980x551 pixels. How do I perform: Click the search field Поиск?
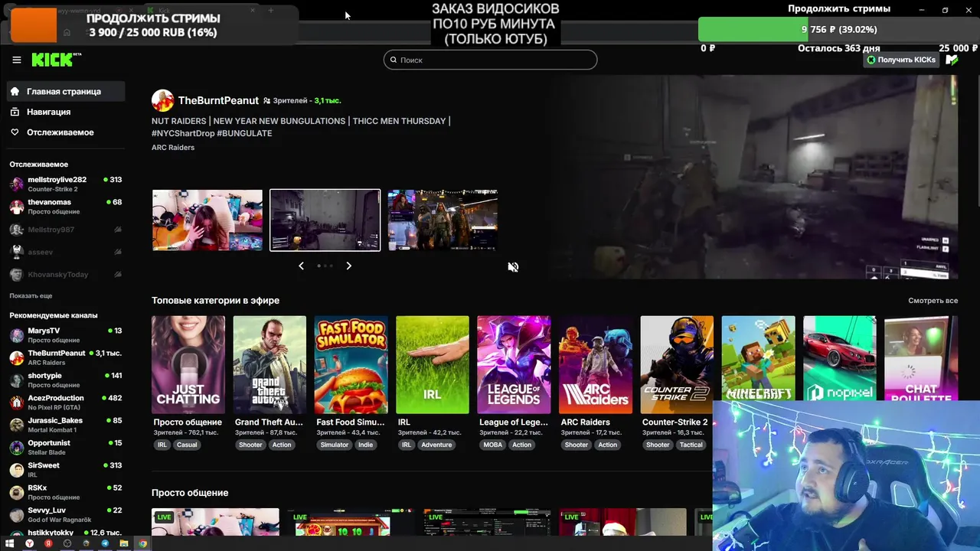click(490, 60)
